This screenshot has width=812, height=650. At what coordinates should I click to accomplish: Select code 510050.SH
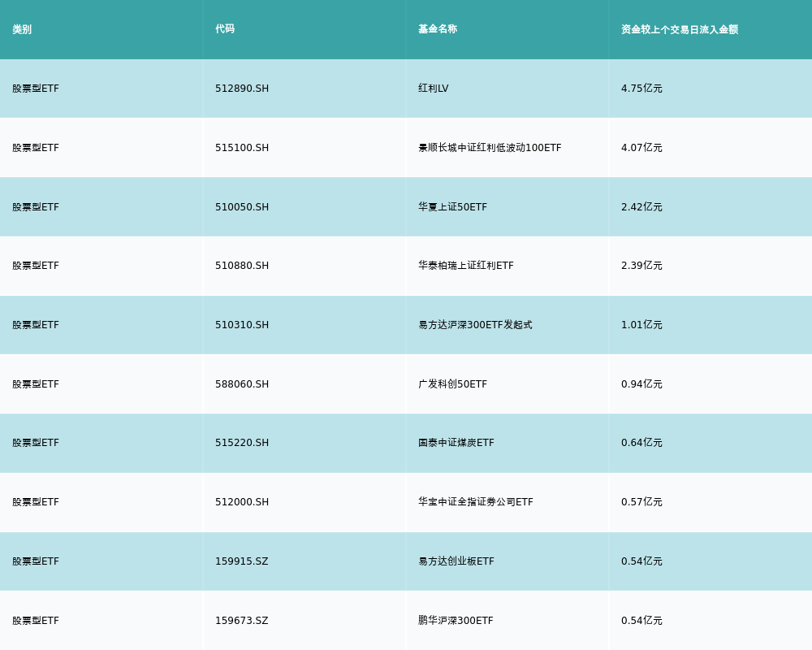point(242,207)
